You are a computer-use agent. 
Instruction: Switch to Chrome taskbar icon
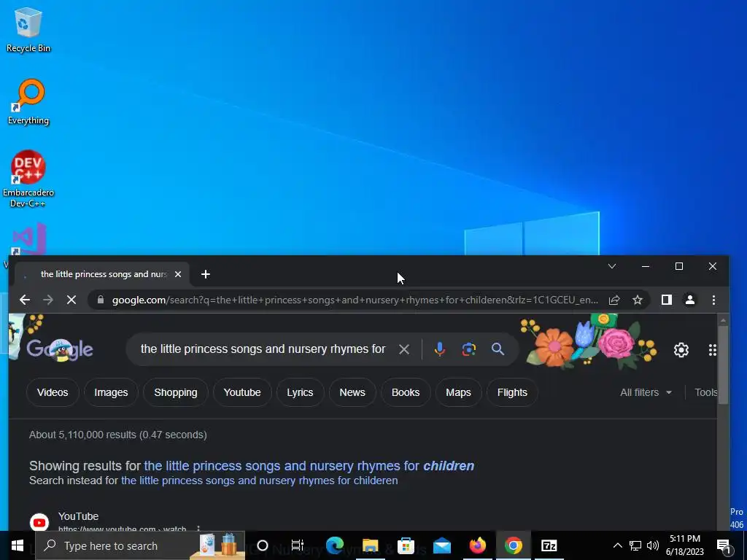[x=513, y=545]
